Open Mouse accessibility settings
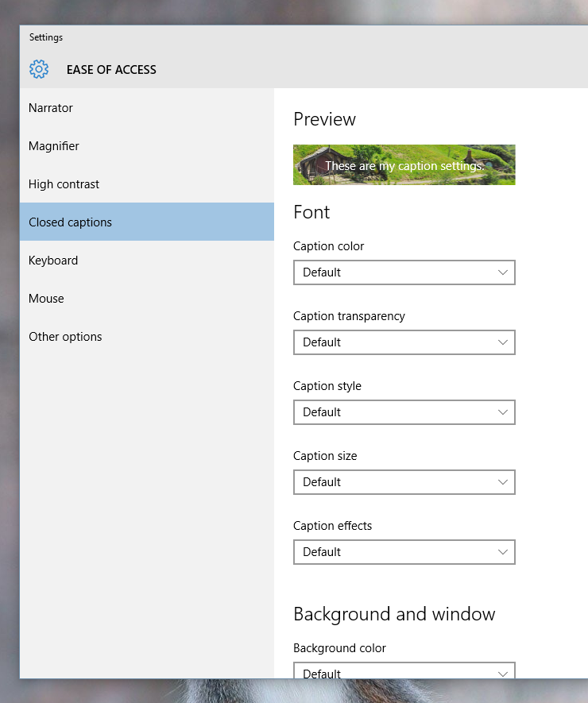Viewport: 588px width, 703px height. pyautogui.click(x=147, y=299)
